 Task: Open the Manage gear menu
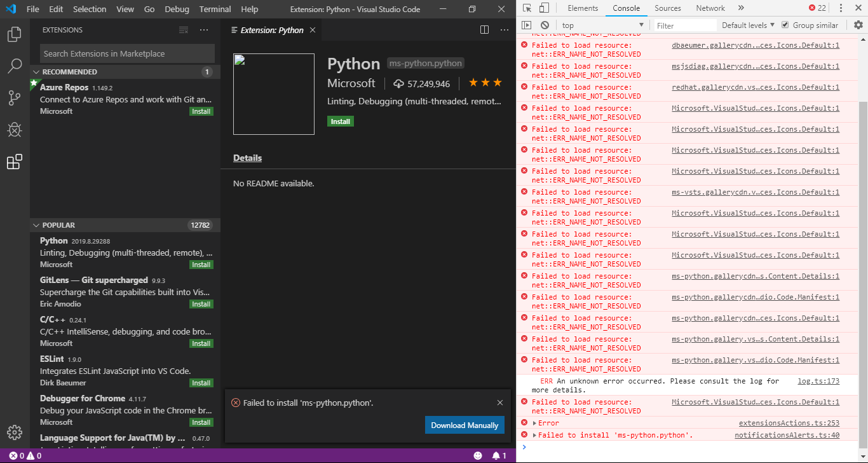tap(14, 432)
